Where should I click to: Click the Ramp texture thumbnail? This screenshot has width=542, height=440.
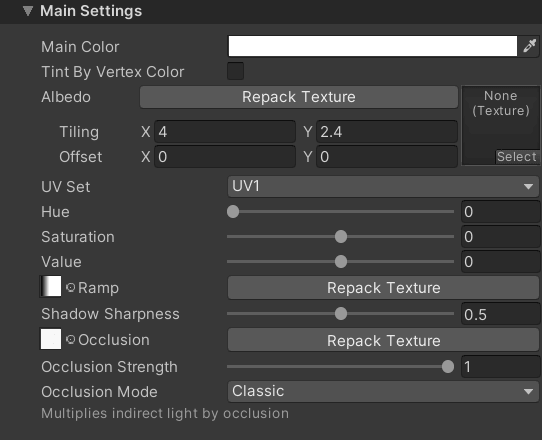(51, 286)
